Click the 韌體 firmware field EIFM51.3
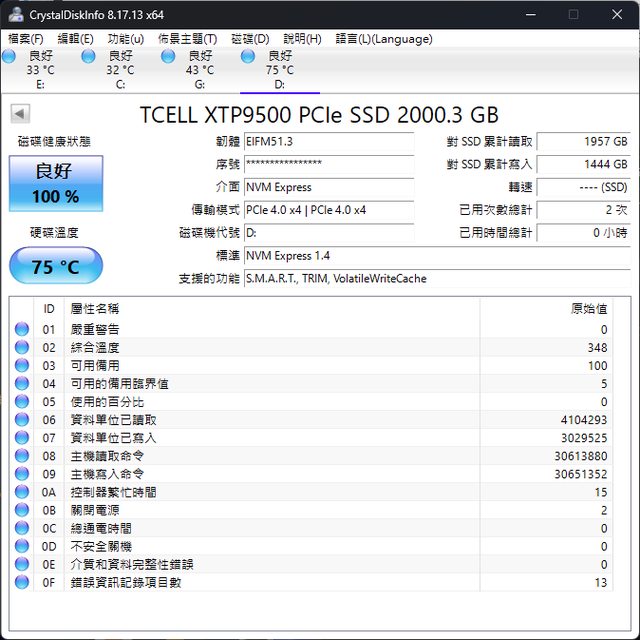Screen dimensions: 640x640 pos(328,142)
